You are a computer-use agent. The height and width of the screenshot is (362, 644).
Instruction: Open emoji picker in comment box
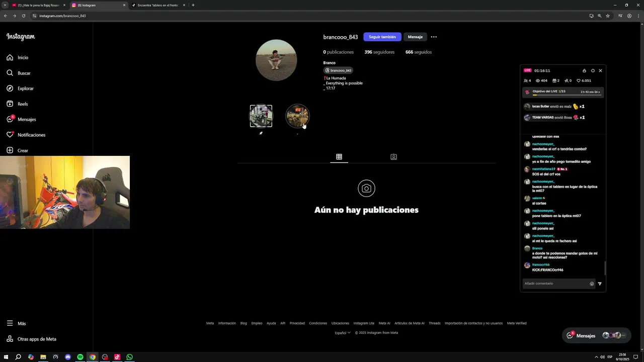592,284
